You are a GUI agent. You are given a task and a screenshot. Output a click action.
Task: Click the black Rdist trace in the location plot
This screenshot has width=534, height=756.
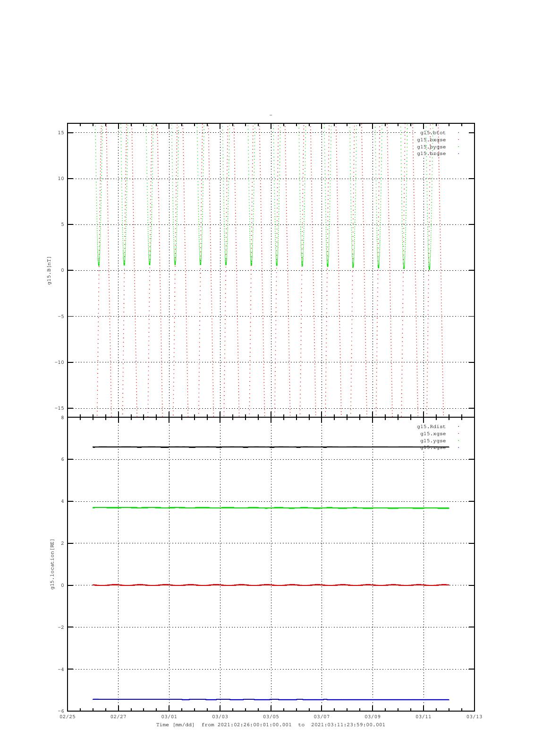click(x=271, y=447)
